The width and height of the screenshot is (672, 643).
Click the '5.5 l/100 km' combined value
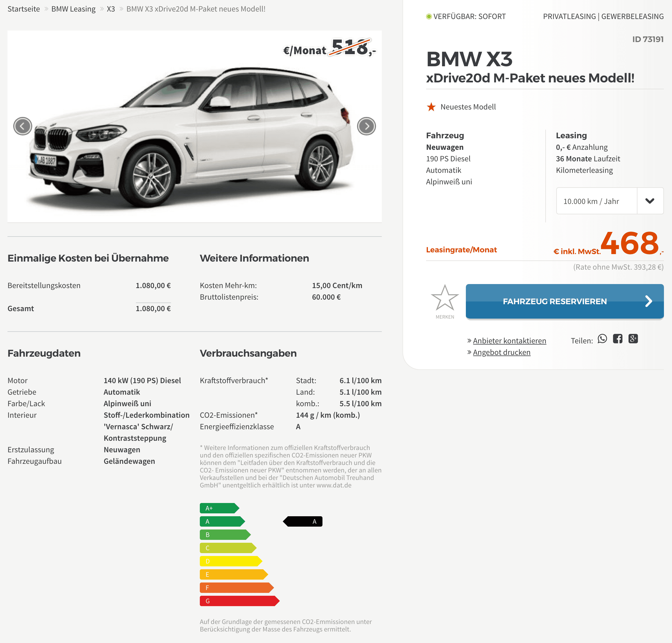point(360,403)
